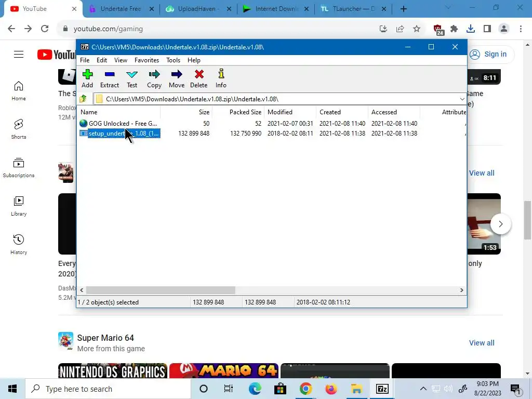532x399 pixels.
Task: Click the red Delete icon
Action: point(199,79)
